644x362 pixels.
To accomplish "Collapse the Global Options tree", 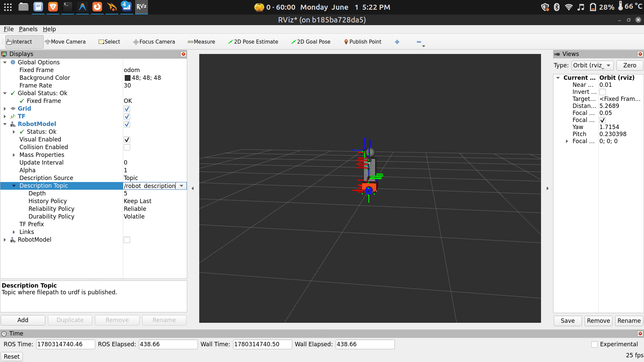I will click(5, 62).
